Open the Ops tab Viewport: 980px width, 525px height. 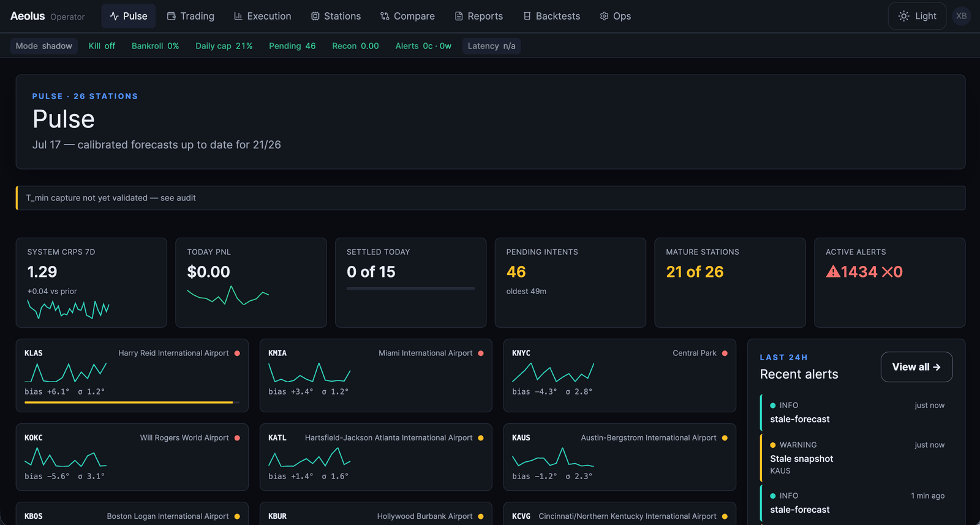(x=615, y=16)
